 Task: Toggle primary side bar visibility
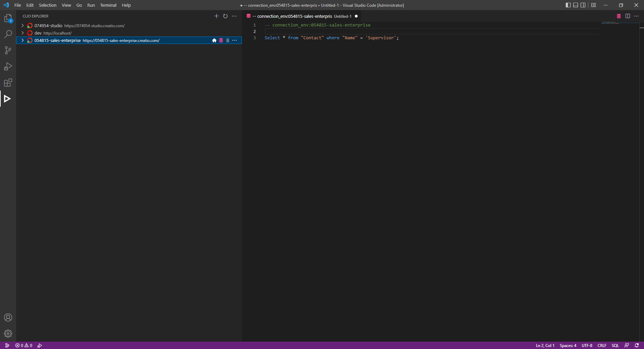(x=568, y=5)
